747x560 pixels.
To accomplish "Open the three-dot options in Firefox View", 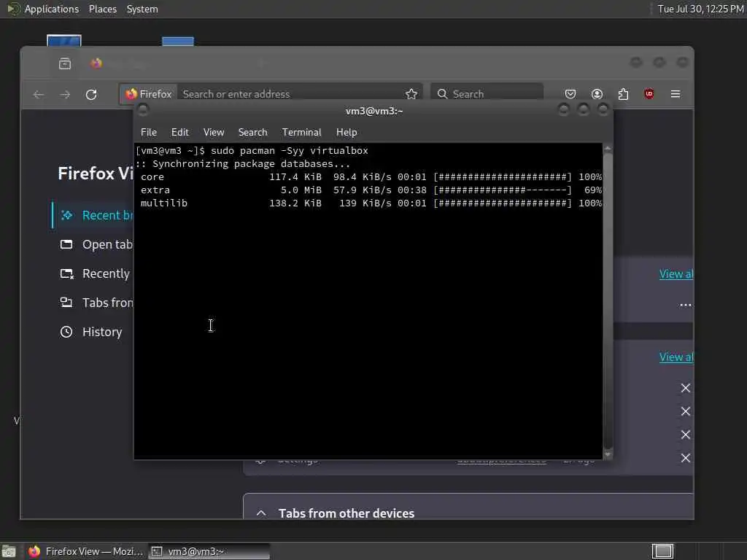I will click(686, 305).
